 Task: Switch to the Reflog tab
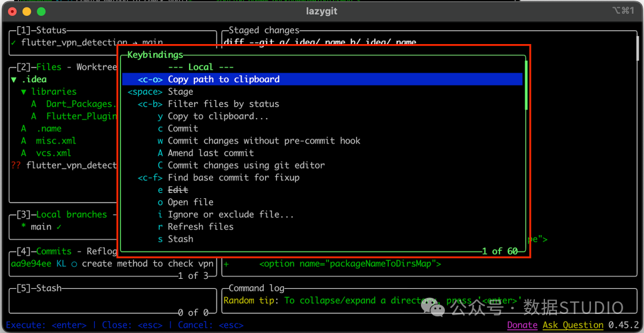[101, 251]
